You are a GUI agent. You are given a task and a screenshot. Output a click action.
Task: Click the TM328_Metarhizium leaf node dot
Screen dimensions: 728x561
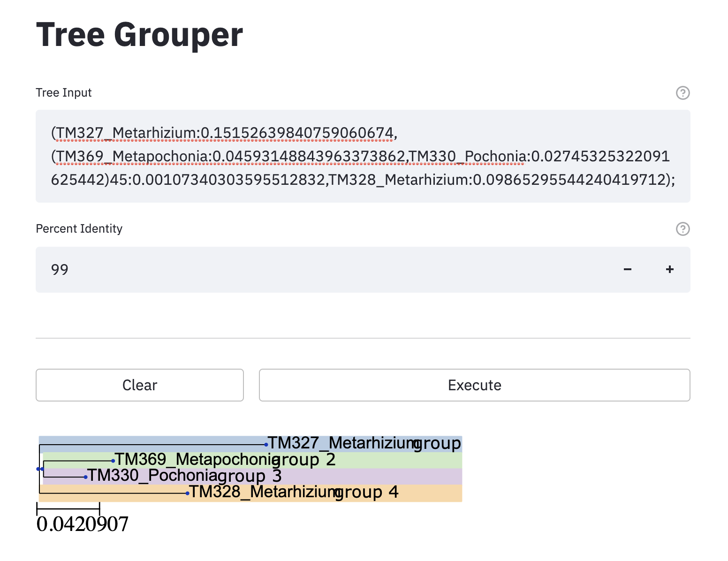tap(187, 493)
